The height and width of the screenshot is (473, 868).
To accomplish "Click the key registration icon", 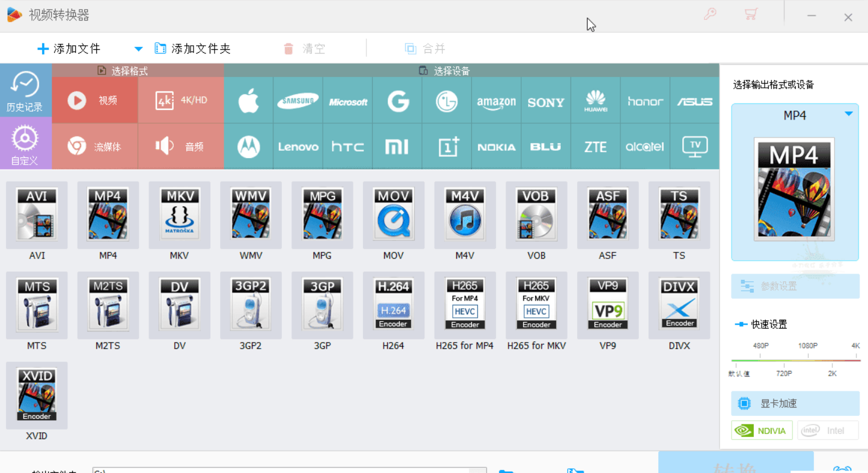I will (710, 14).
